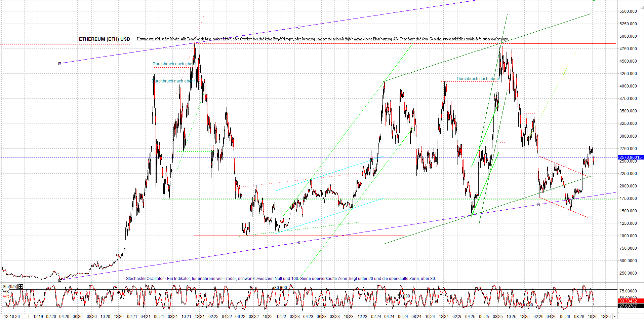Click the 12.10.26 date label

[12, 317]
